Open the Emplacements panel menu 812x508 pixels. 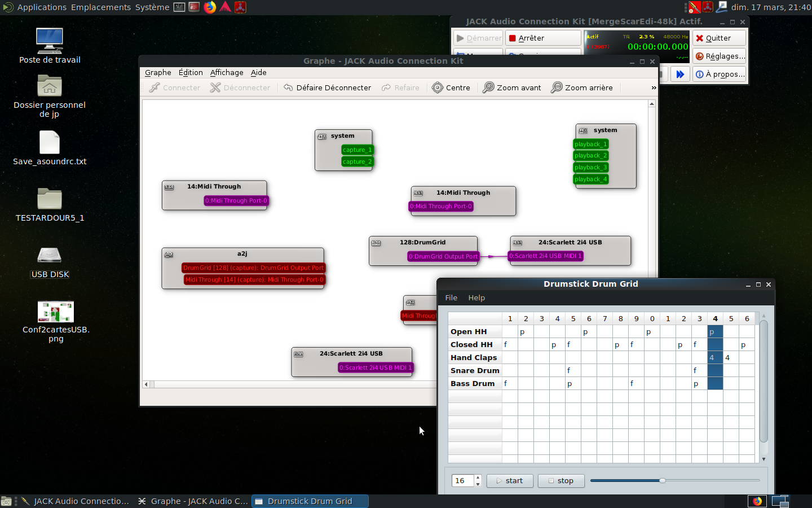[101, 7]
